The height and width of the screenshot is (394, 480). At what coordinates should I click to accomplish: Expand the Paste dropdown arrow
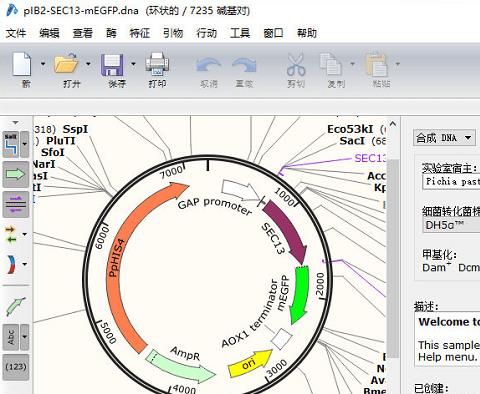[397, 63]
